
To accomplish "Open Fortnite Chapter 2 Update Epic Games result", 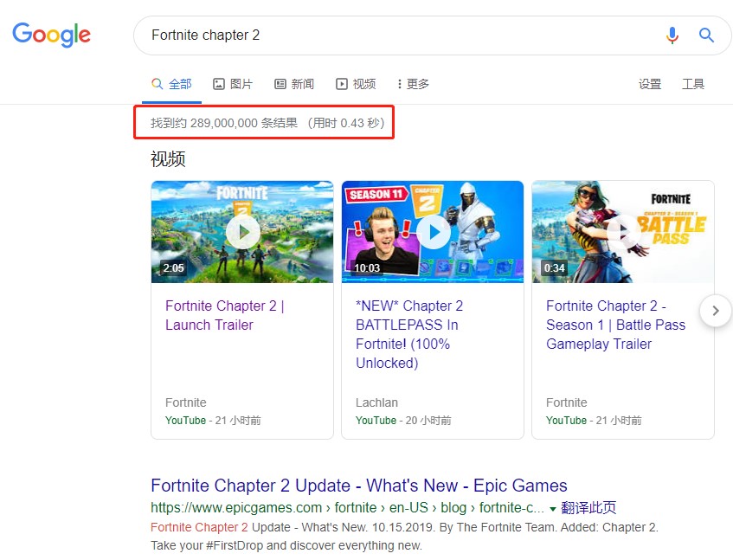I will tap(359, 486).
